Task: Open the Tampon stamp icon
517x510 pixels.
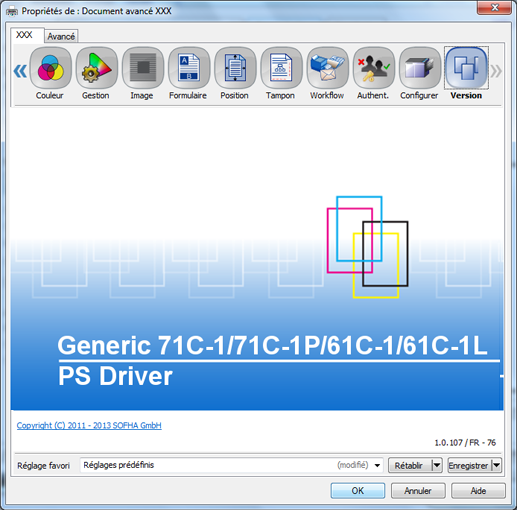Action: [281, 68]
